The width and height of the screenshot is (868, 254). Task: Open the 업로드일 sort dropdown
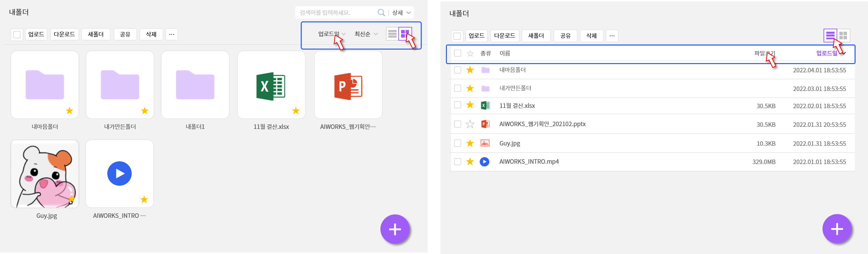click(331, 34)
